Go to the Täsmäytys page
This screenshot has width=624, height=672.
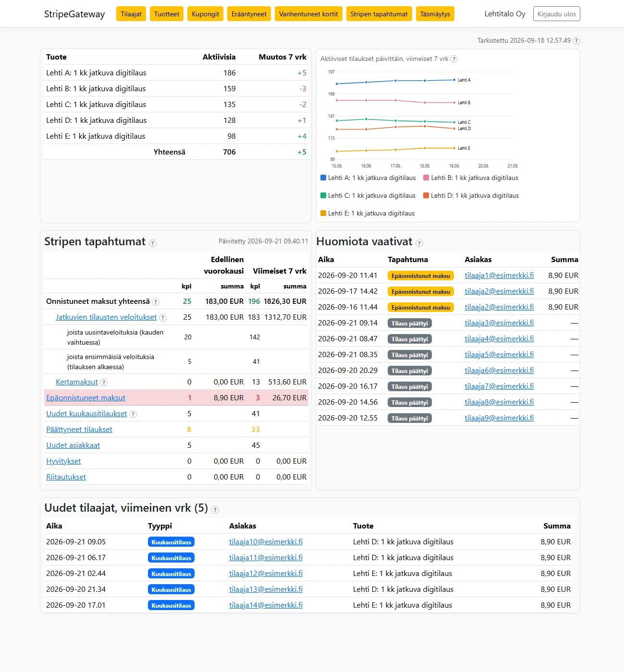point(435,14)
